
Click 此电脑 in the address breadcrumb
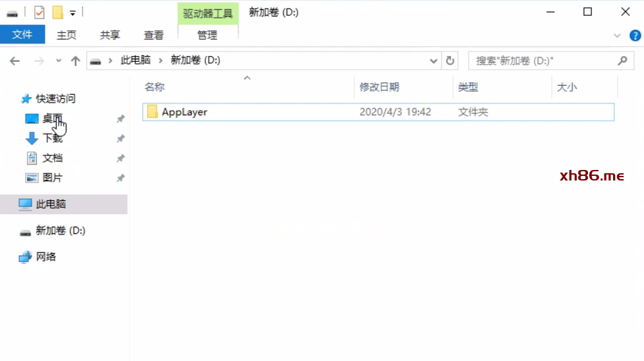(x=136, y=61)
